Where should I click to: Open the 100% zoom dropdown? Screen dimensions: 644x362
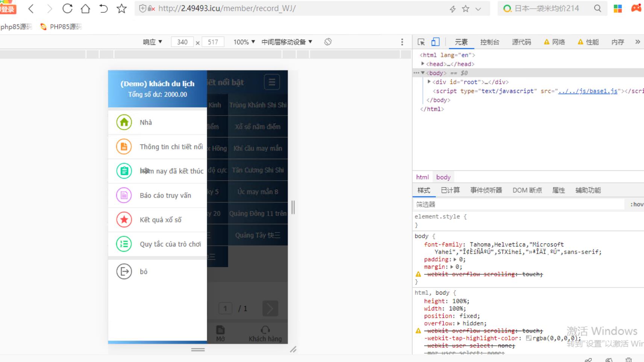(x=244, y=42)
